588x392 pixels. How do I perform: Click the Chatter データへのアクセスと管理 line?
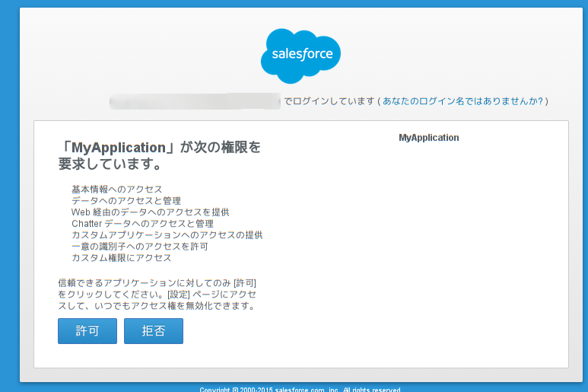(142, 224)
